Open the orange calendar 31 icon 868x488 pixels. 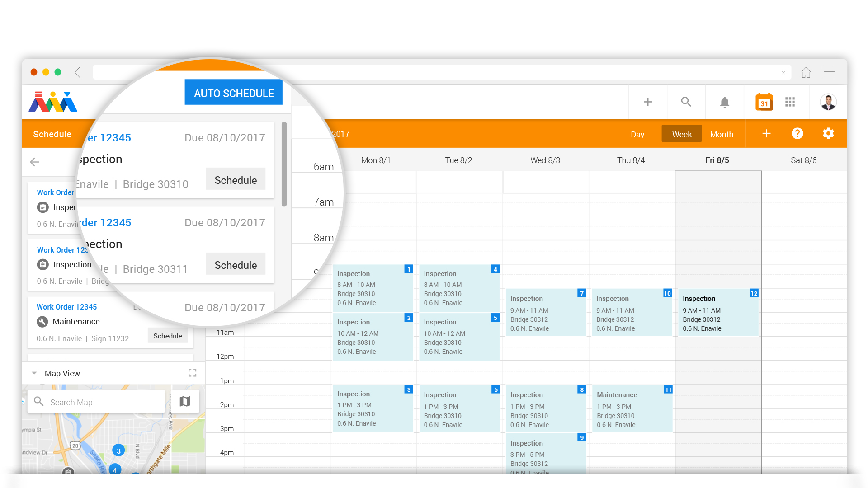click(764, 102)
